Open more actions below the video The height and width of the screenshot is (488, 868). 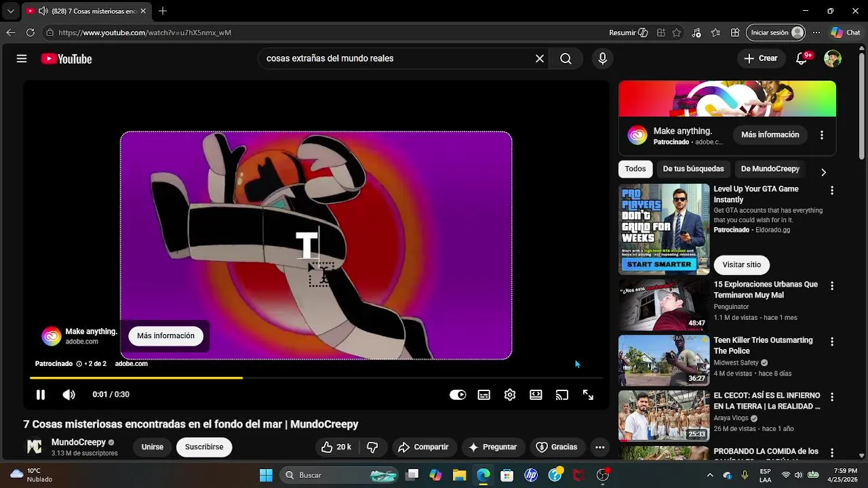pyautogui.click(x=599, y=447)
